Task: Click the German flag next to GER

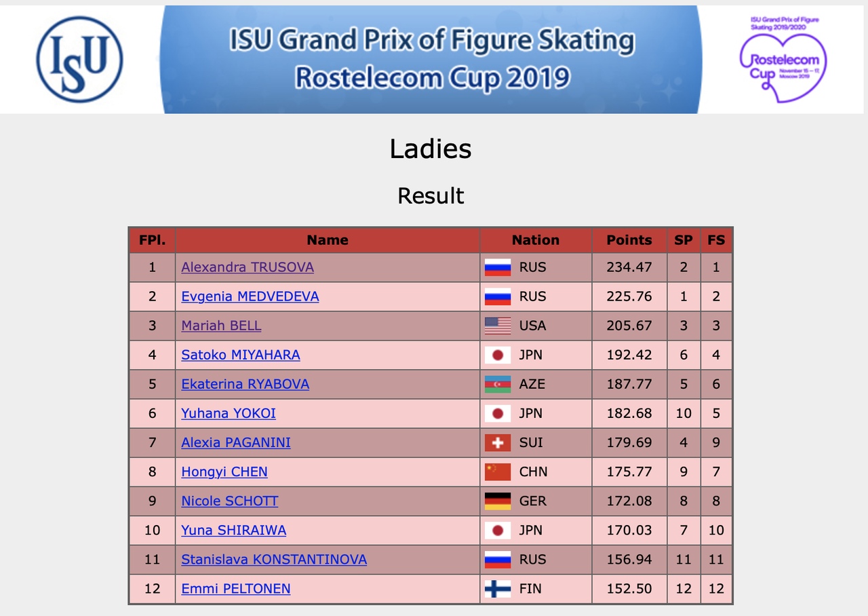Action: 498,501
